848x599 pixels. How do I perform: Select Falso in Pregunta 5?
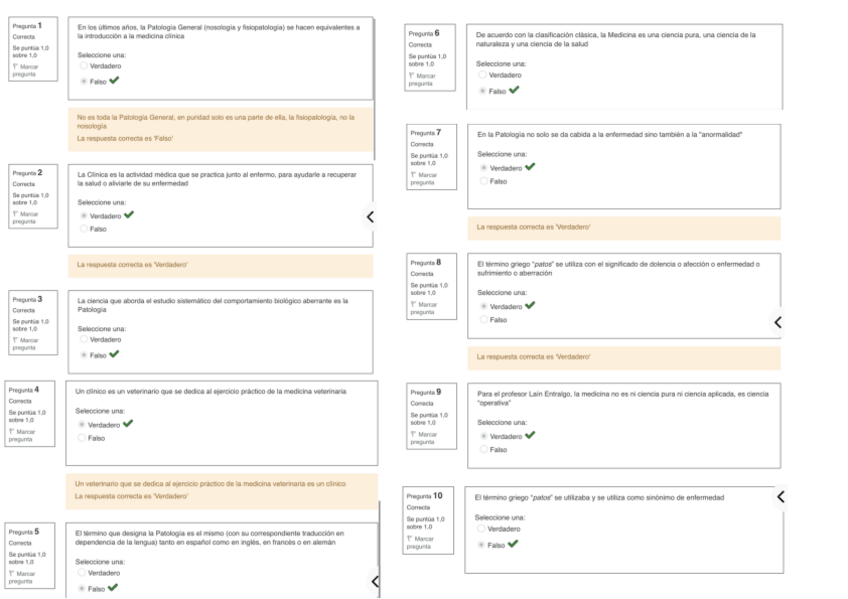pos(81,588)
